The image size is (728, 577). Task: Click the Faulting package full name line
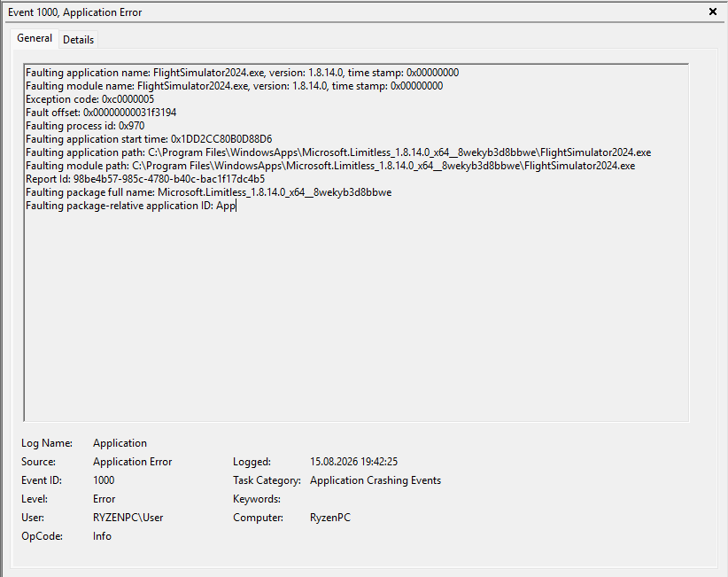[x=208, y=192]
